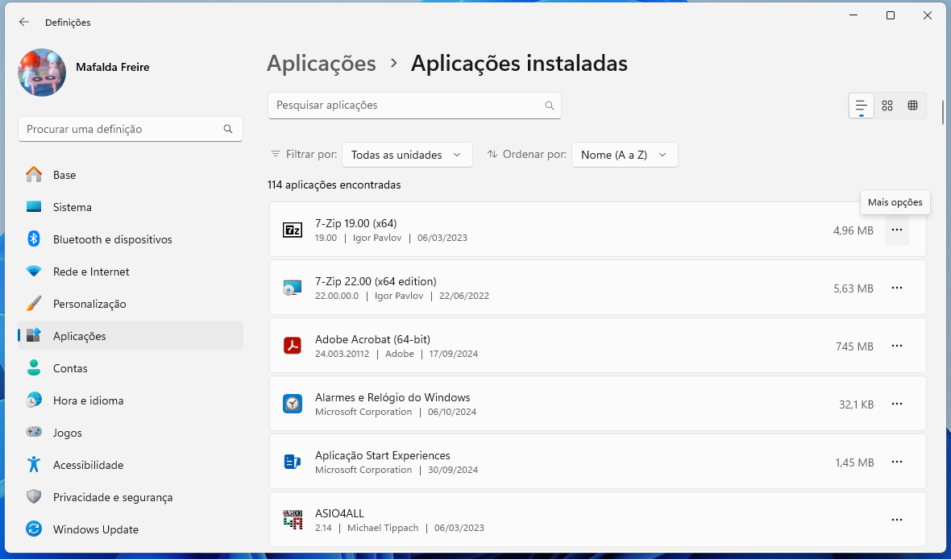Click the Aplicação Start Experiences name
This screenshot has width=951, height=560.
[383, 455]
